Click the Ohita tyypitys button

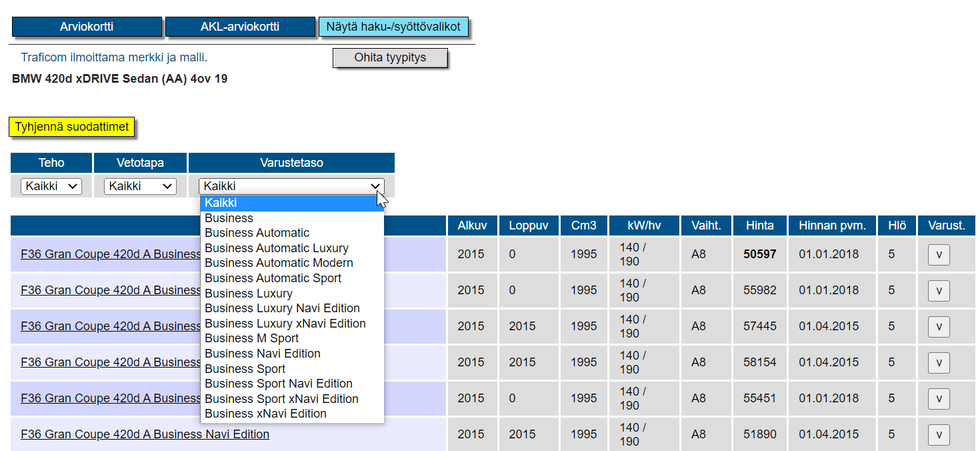(390, 57)
